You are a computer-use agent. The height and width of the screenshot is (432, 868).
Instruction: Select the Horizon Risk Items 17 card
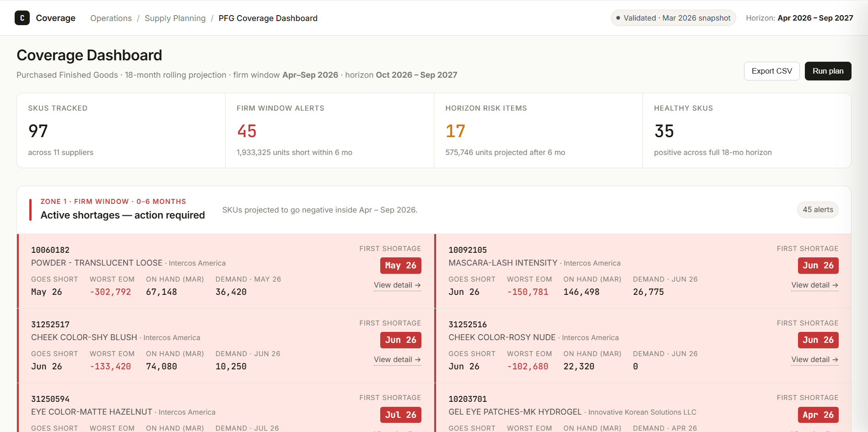tap(538, 131)
